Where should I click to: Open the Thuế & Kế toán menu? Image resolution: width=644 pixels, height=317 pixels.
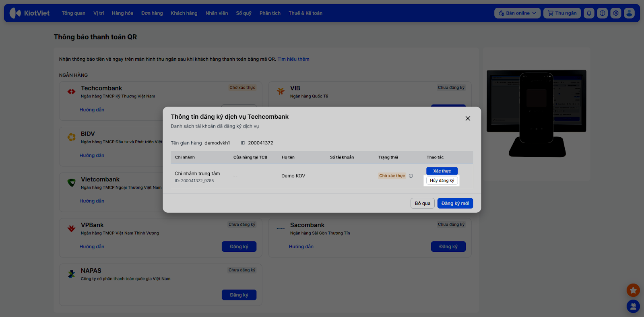(305, 13)
